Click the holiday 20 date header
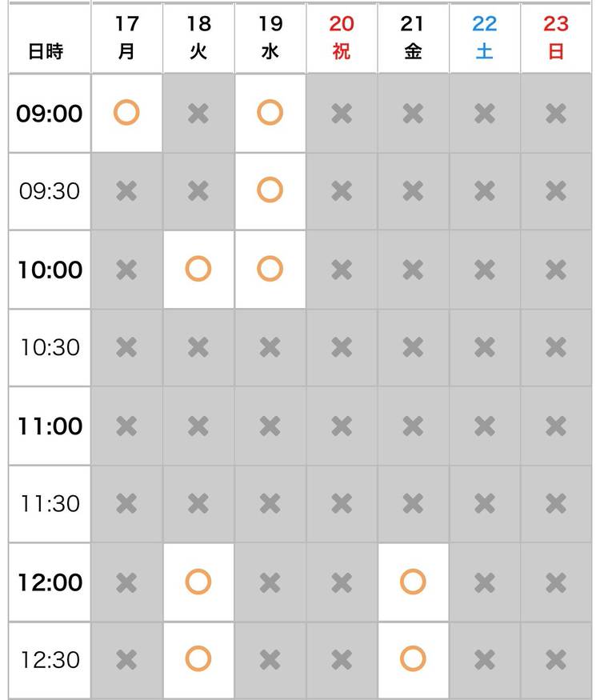The height and width of the screenshot is (700, 600). pos(342,38)
